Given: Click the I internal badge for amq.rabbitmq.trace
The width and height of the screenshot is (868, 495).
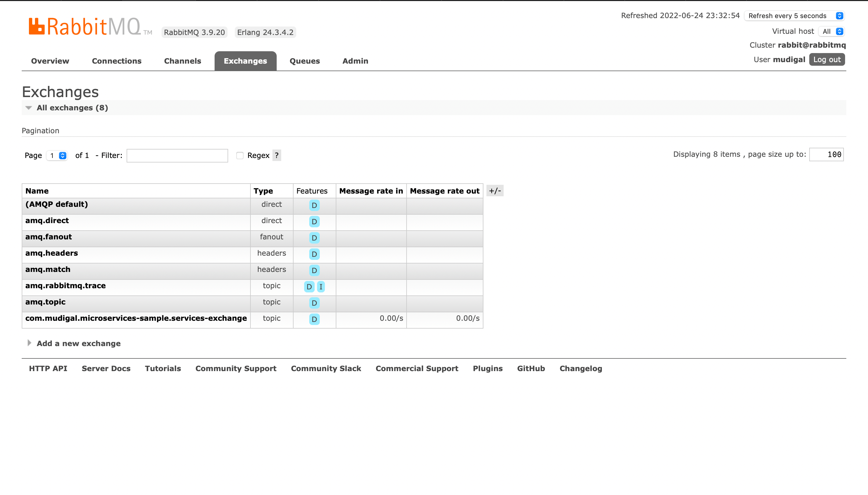Looking at the screenshot, I should [x=320, y=287].
